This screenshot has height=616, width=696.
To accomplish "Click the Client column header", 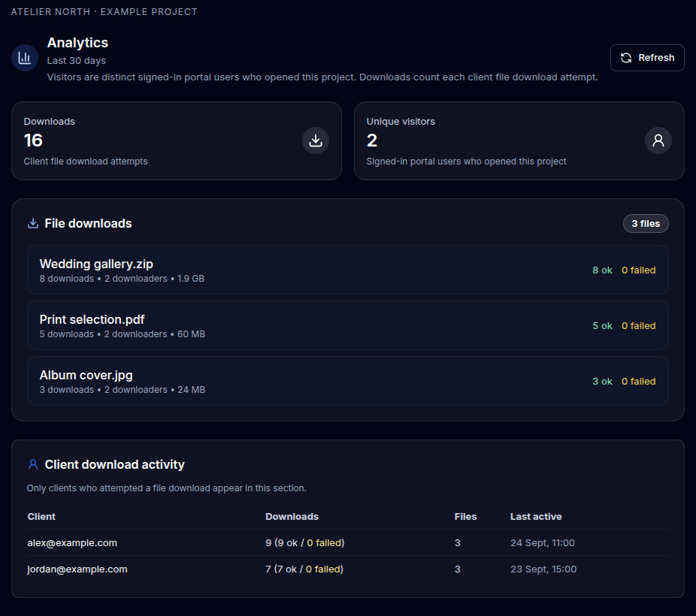I will [x=41, y=517].
